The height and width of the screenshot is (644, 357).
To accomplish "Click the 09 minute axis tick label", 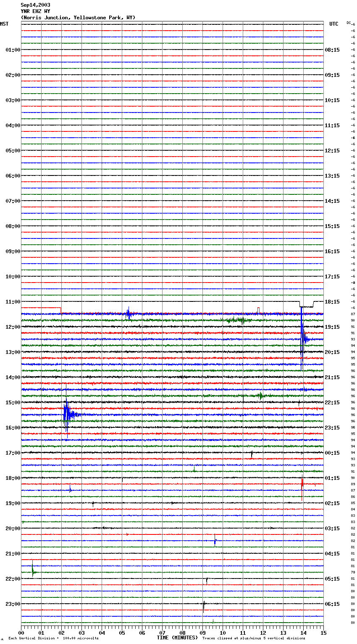I will 203,633.
